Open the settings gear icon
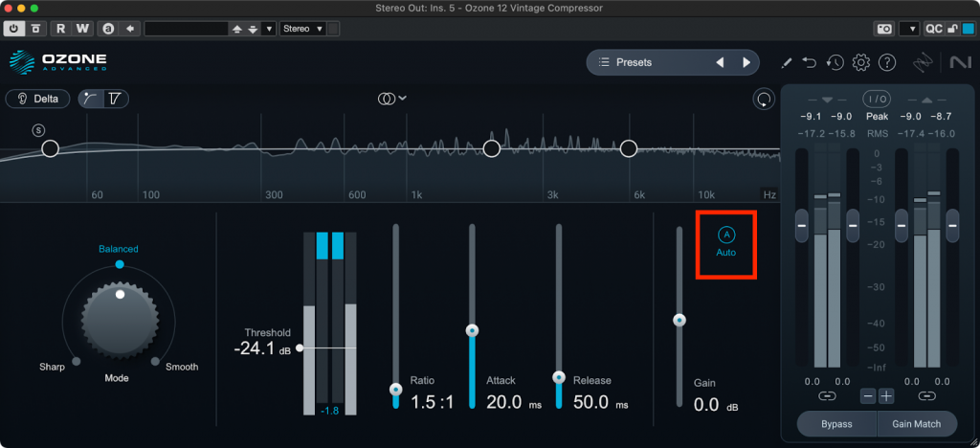 click(860, 63)
